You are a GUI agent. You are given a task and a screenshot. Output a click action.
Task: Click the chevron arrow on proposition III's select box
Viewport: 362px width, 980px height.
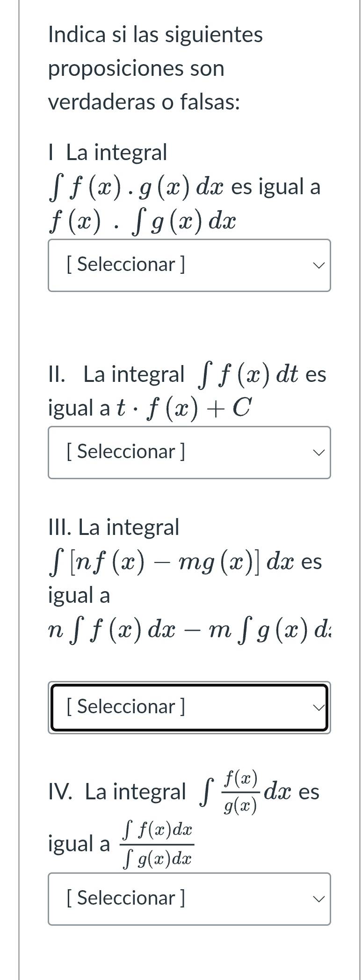click(x=319, y=708)
